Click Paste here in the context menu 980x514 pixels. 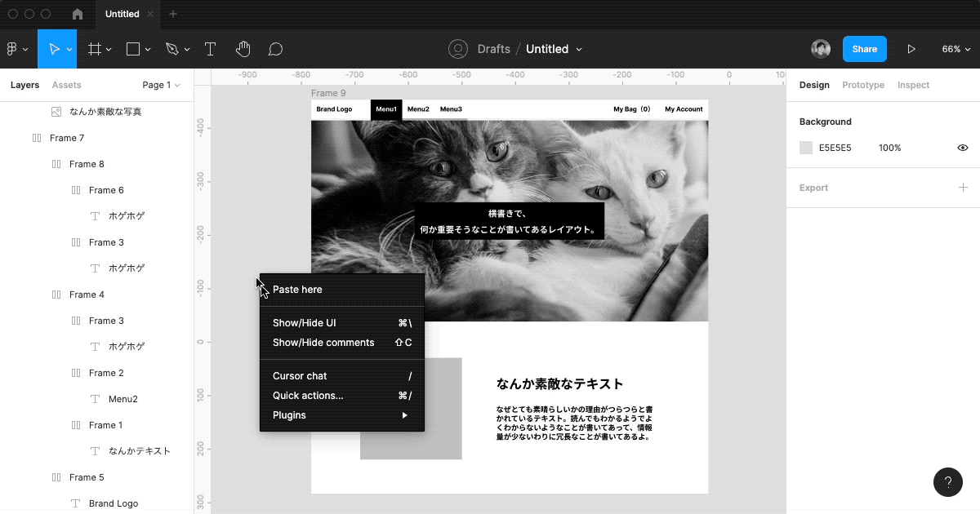coord(297,289)
